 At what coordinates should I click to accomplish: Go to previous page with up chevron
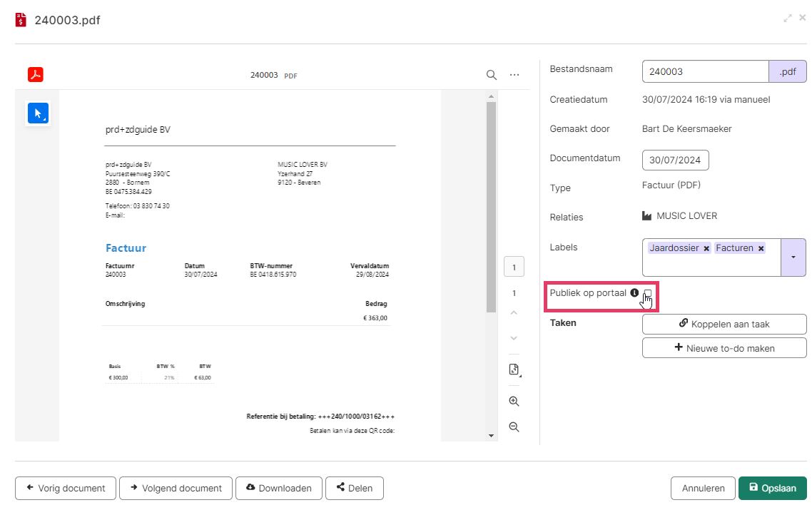click(514, 312)
